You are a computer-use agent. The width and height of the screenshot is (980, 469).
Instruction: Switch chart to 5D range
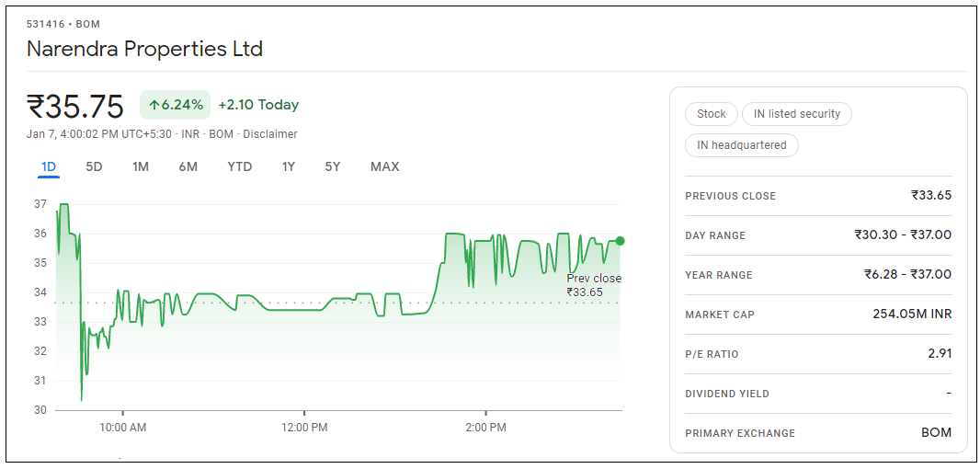tap(94, 167)
